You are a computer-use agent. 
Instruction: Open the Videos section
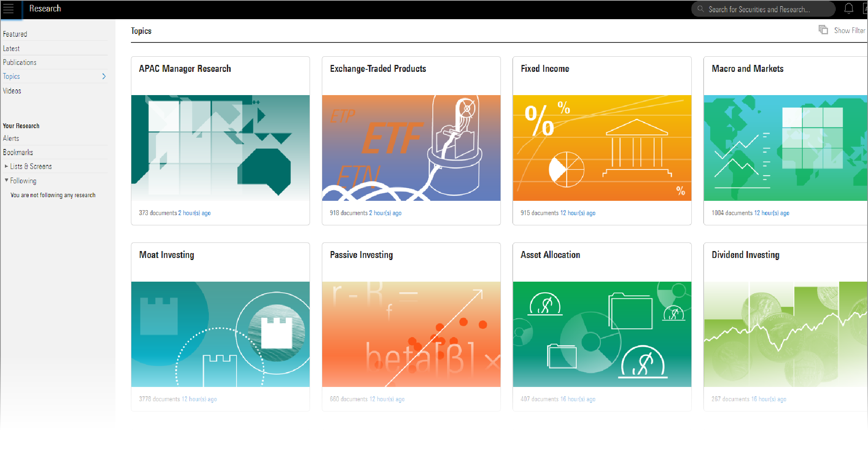(x=12, y=91)
